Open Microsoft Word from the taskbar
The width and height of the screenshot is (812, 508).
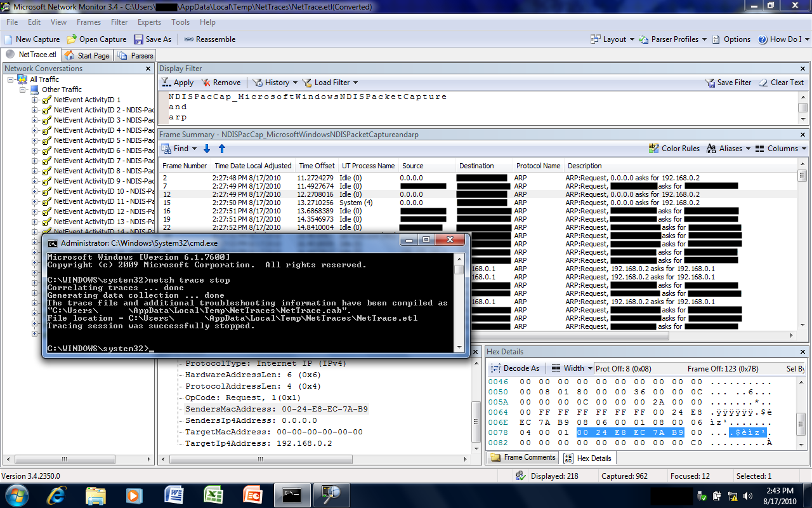tap(174, 495)
